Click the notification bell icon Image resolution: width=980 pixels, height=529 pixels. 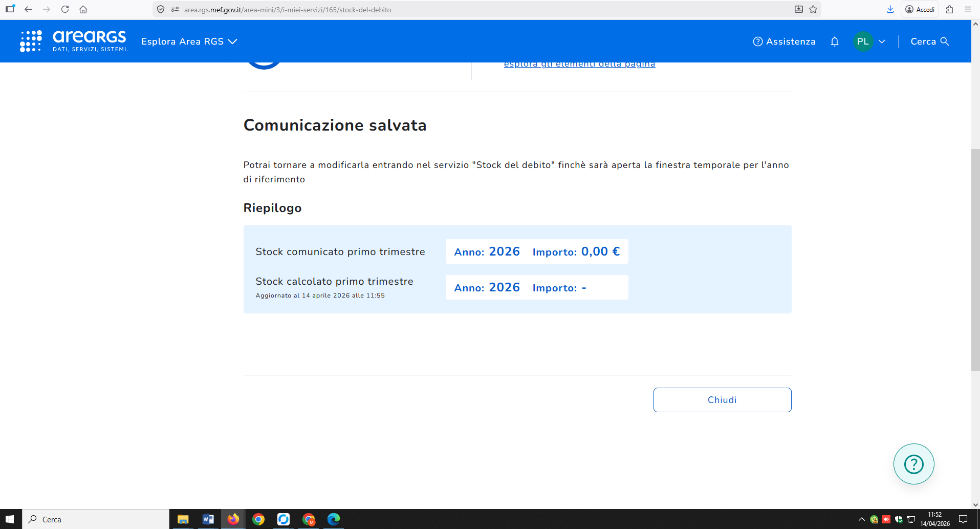[x=834, y=41]
